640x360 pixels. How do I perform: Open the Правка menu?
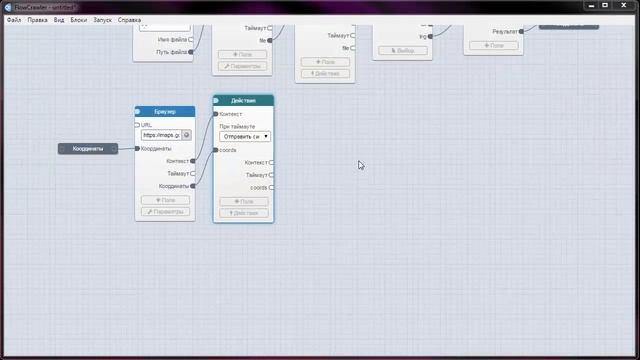(38, 20)
